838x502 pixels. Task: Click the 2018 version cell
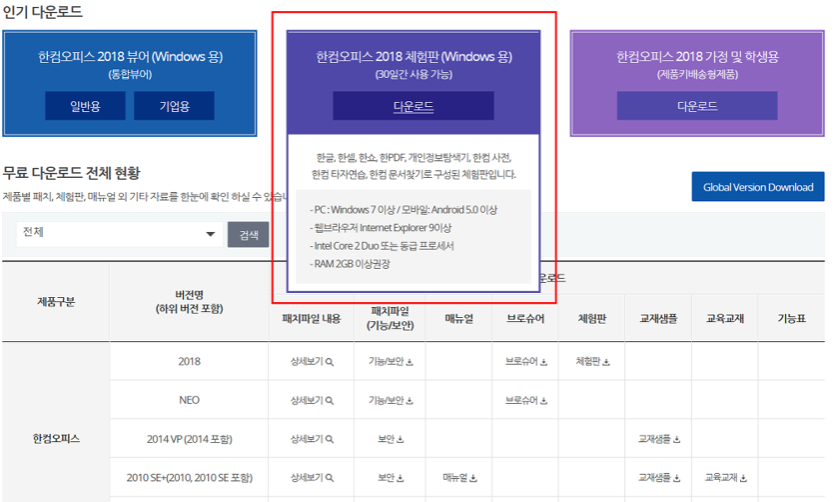189,361
